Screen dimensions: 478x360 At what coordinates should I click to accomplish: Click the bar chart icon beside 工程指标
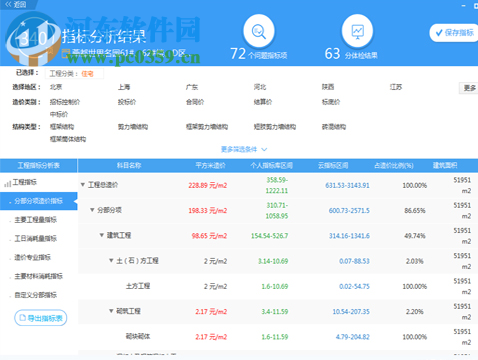(x=7, y=183)
